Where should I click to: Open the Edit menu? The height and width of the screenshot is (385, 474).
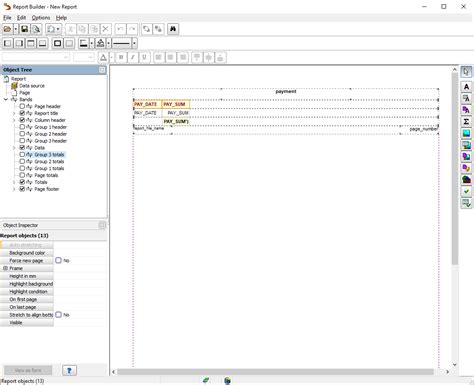point(22,18)
